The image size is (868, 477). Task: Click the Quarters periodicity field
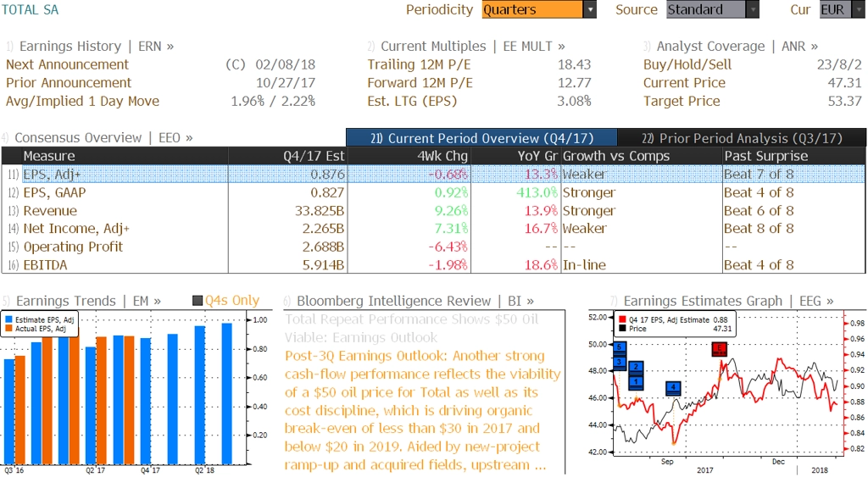(x=532, y=9)
